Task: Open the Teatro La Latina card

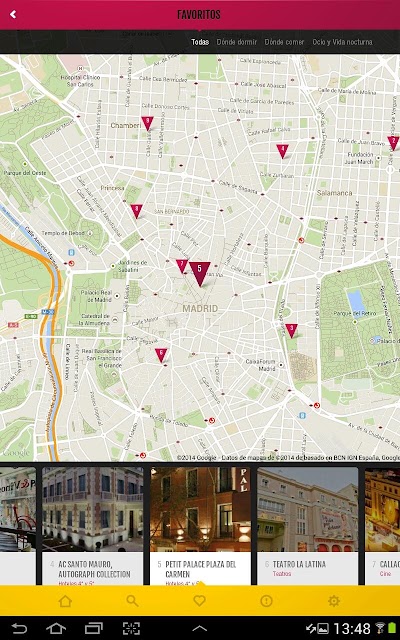Action: pyautogui.click(x=308, y=526)
